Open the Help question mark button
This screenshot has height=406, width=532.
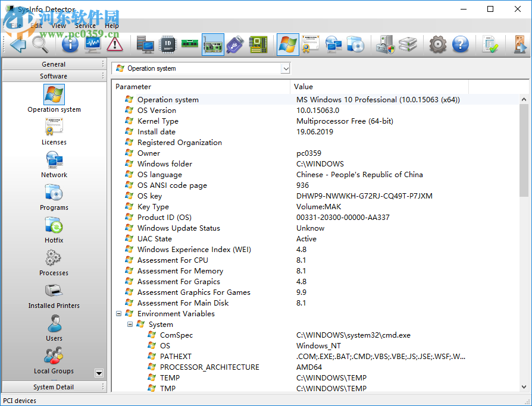(x=459, y=45)
